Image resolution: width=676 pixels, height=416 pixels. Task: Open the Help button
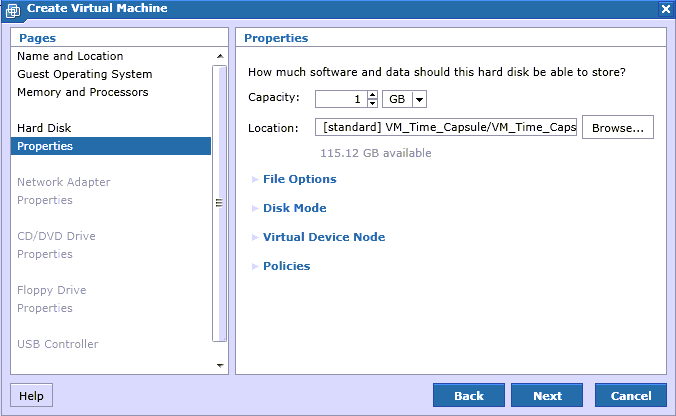(31, 395)
